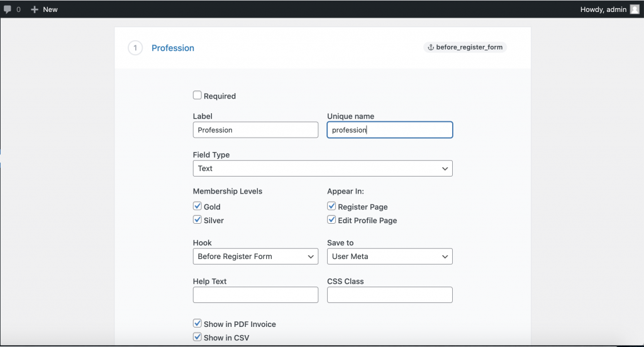Click the plus New icon
This screenshot has width=644, height=347.
[35, 9]
